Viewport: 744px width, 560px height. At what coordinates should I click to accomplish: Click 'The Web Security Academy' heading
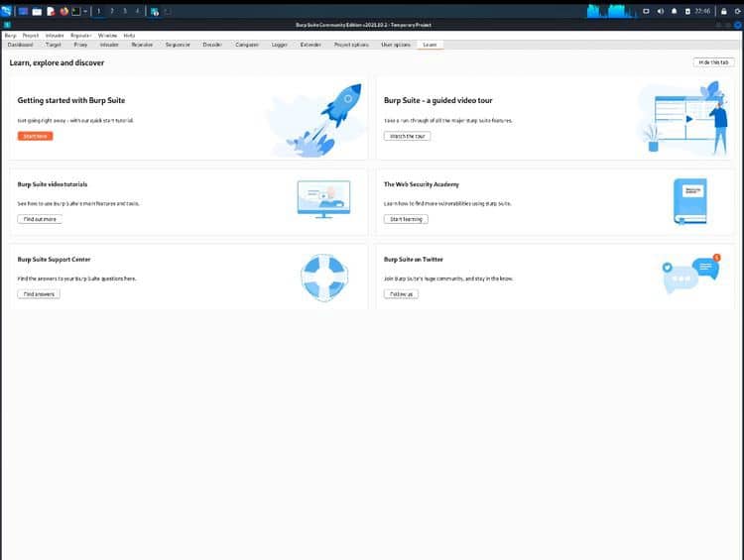(x=422, y=184)
